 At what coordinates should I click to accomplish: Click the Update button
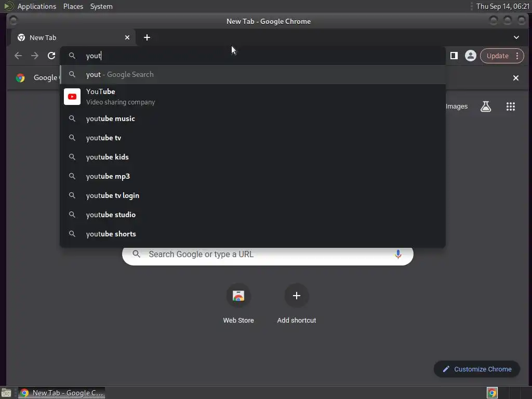point(497,56)
